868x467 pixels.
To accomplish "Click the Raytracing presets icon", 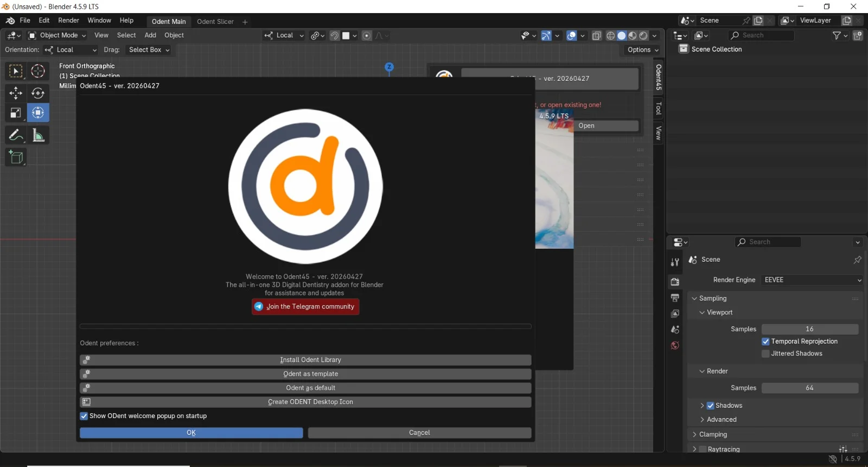I will pyautogui.click(x=843, y=449).
